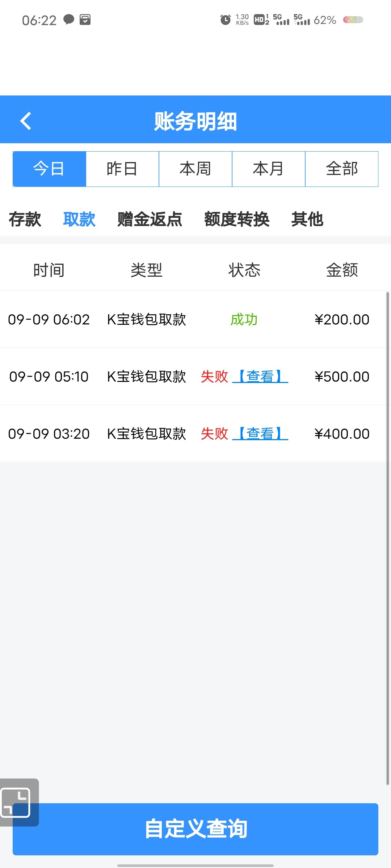
Task: Open the 赠金返点 category tab
Action: click(x=150, y=219)
